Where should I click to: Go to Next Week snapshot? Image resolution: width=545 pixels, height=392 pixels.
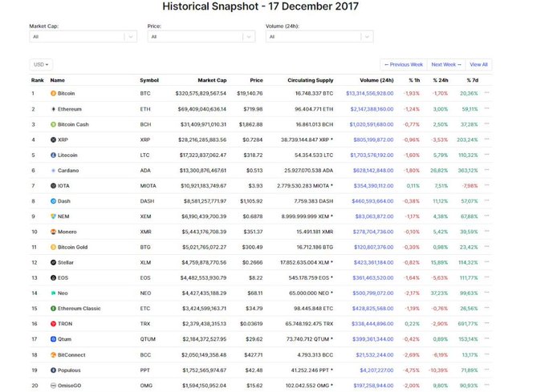coord(446,65)
